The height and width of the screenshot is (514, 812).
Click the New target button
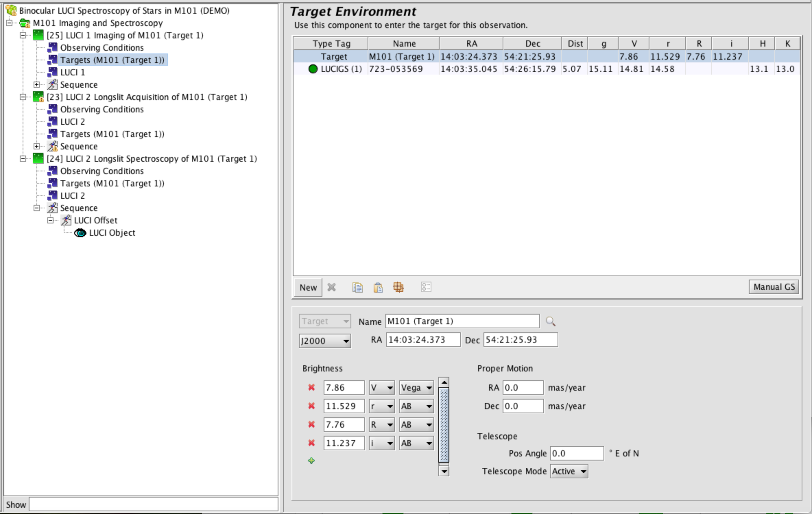coord(308,287)
